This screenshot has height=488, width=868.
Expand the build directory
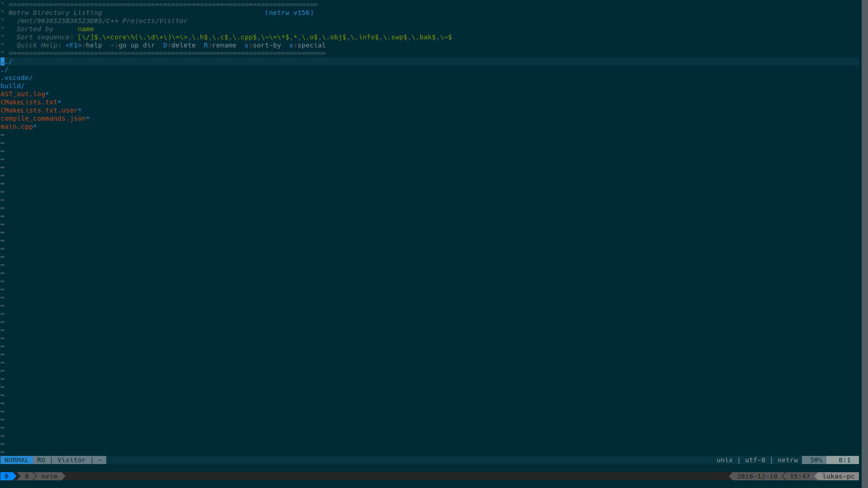(x=12, y=86)
